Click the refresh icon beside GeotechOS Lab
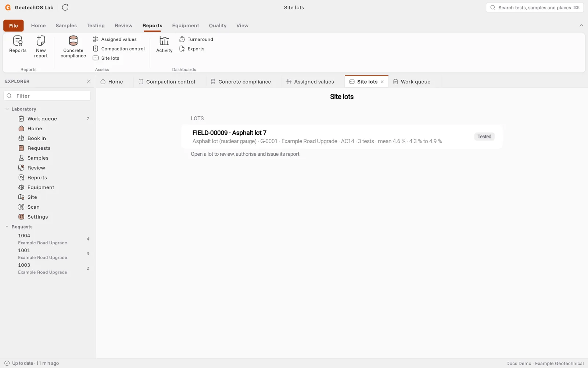588x368 pixels. (x=65, y=7)
